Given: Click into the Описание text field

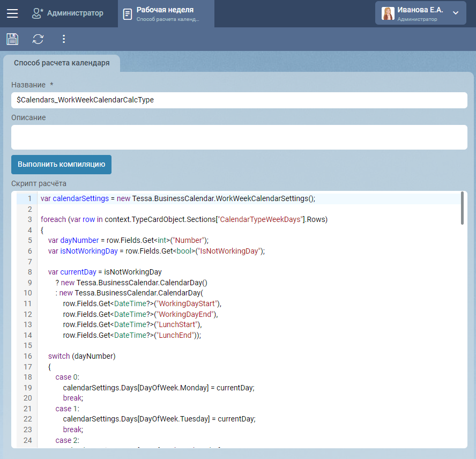Looking at the screenshot, I should tap(239, 137).
